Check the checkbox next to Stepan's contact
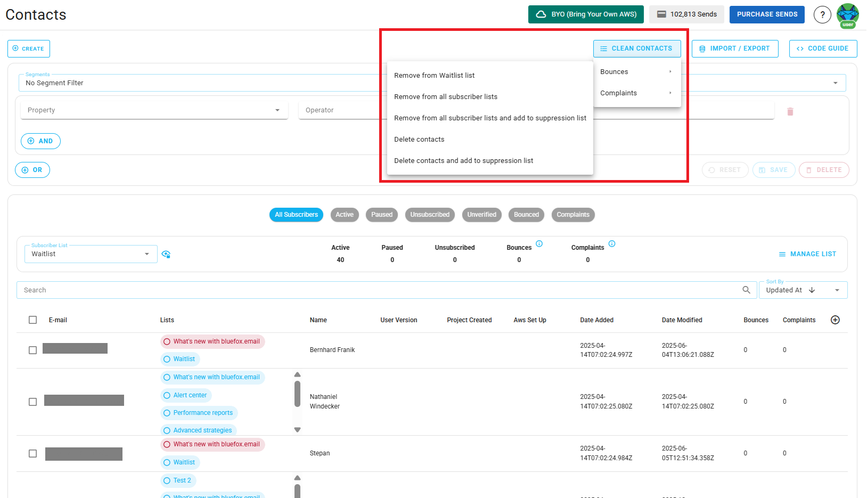 pyautogui.click(x=32, y=453)
